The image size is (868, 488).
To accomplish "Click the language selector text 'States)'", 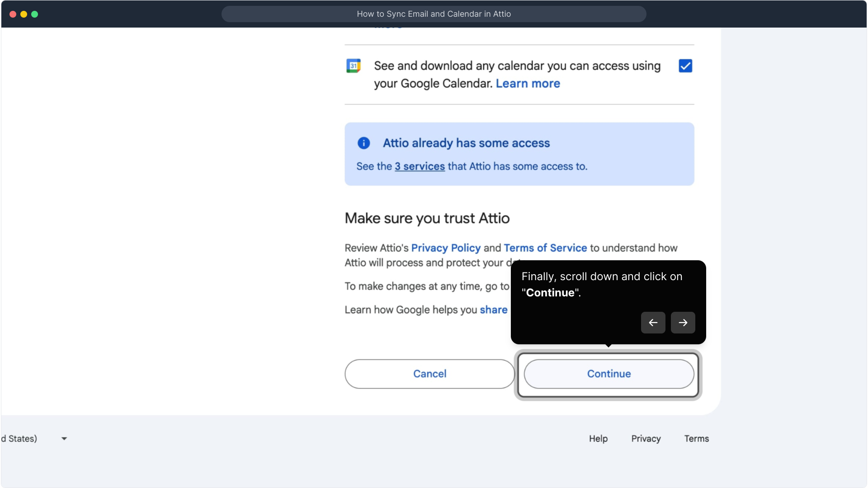I will click(23, 439).
